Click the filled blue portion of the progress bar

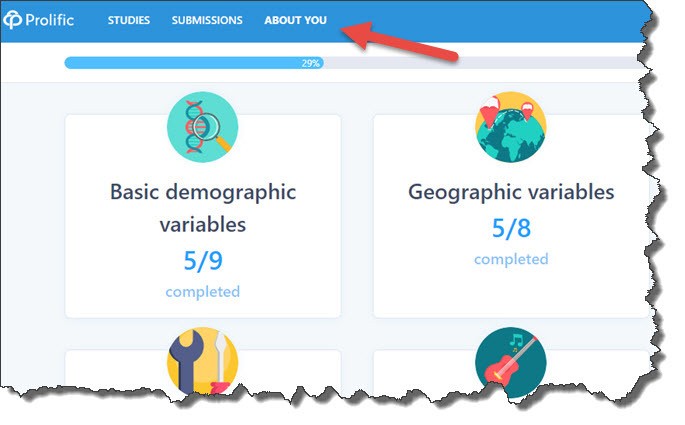point(194,63)
